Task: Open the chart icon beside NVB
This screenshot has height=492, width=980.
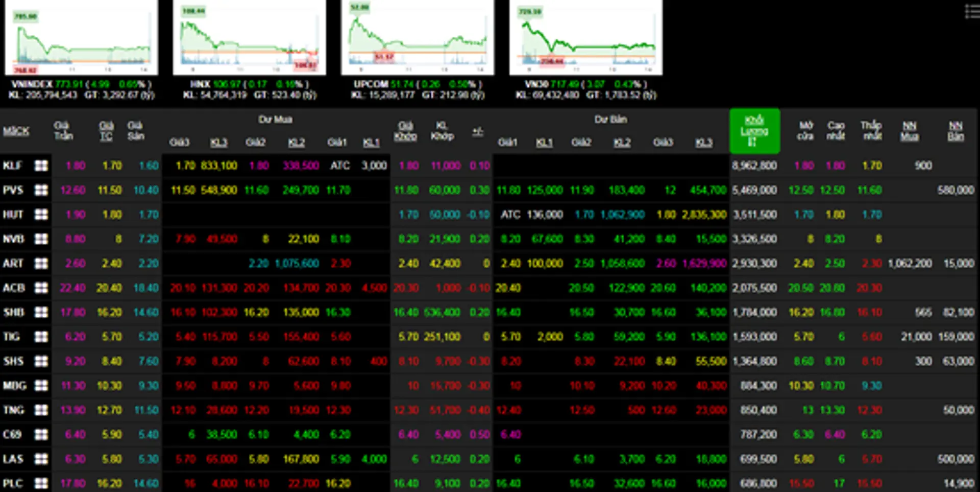Action: tap(41, 239)
